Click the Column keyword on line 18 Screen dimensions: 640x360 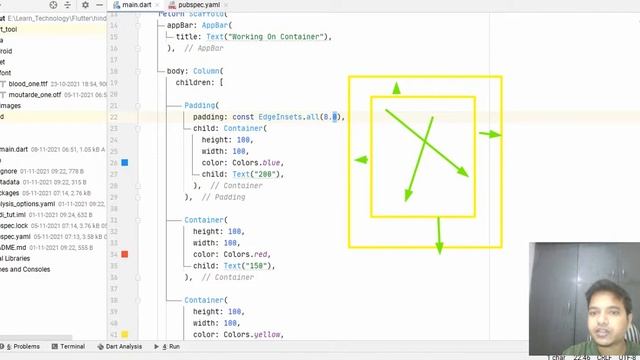pos(207,71)
